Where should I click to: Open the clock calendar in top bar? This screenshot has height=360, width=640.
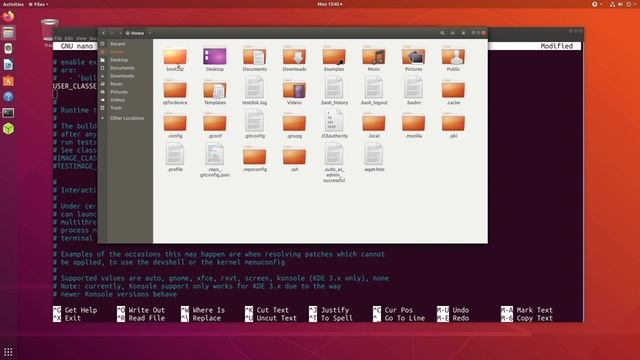[x=330, y=4]
